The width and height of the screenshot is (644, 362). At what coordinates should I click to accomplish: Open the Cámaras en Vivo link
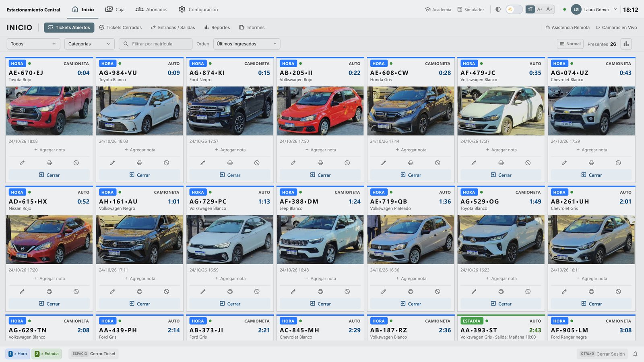[616, 27]
